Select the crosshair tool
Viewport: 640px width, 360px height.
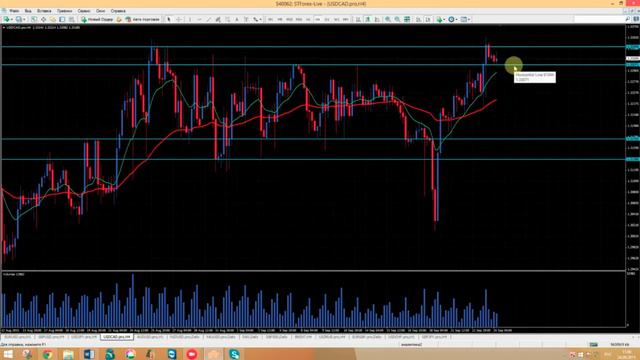click(x=179, y=19)
